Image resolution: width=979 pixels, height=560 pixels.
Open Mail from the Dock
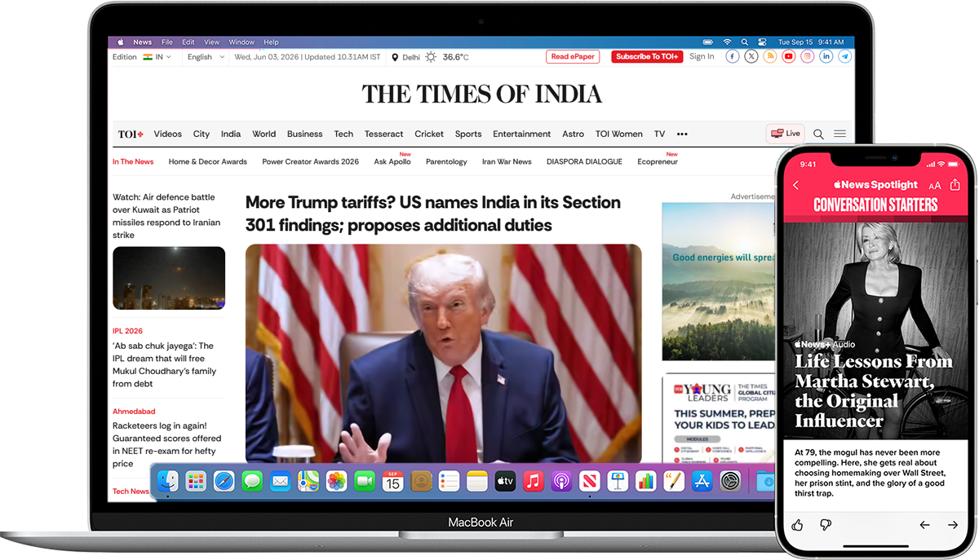point(280,481)
